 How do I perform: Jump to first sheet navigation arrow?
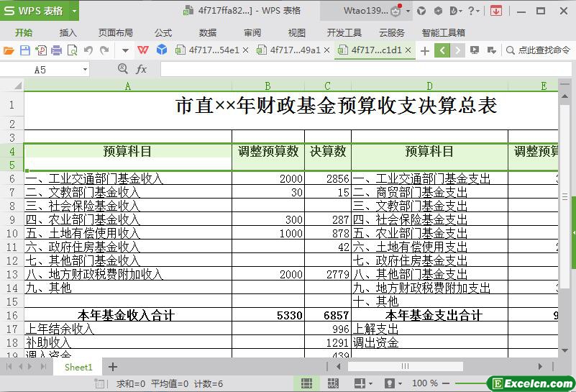pos(9,367)
